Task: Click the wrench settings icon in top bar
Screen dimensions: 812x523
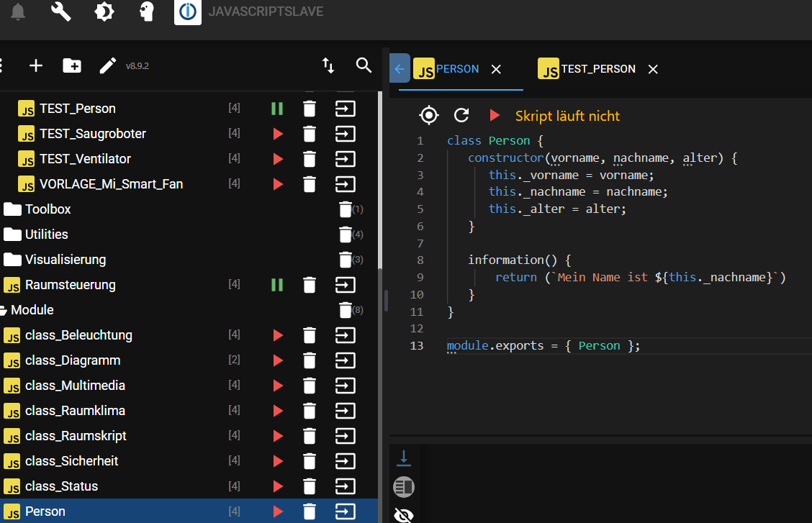Action: 61,12
